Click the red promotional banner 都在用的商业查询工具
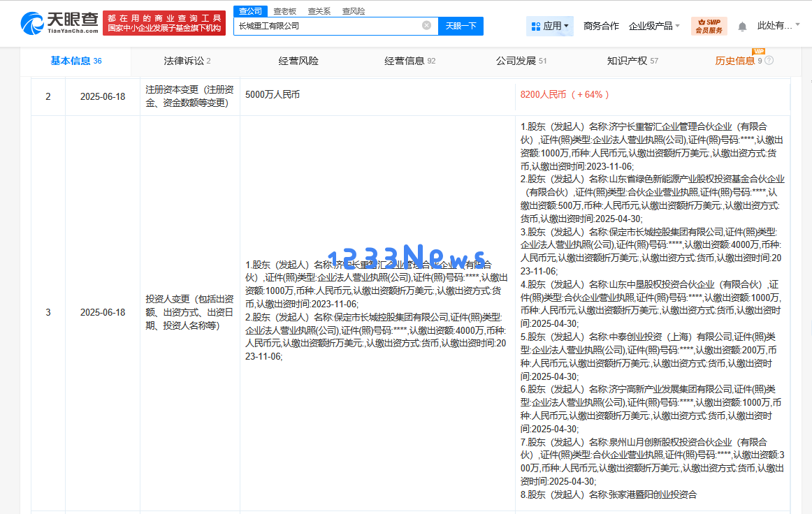This screenshot has height=514, width=812. click(x=164, y=23)
